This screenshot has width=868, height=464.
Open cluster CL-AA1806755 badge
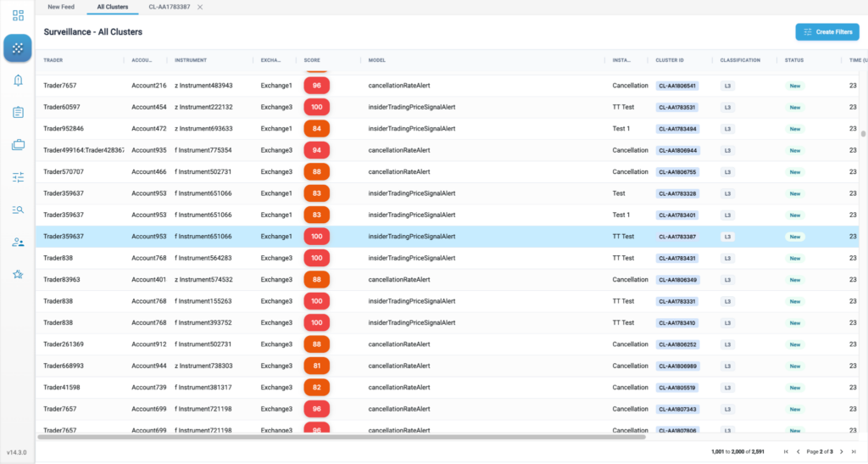[677, 172]
